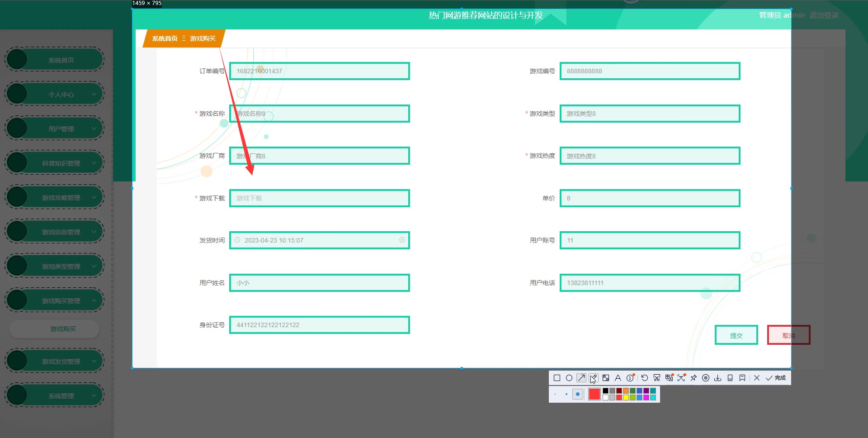Pin the screenshot to screen
This screenshot has width=868, height=438.
[x=693, y=378]
